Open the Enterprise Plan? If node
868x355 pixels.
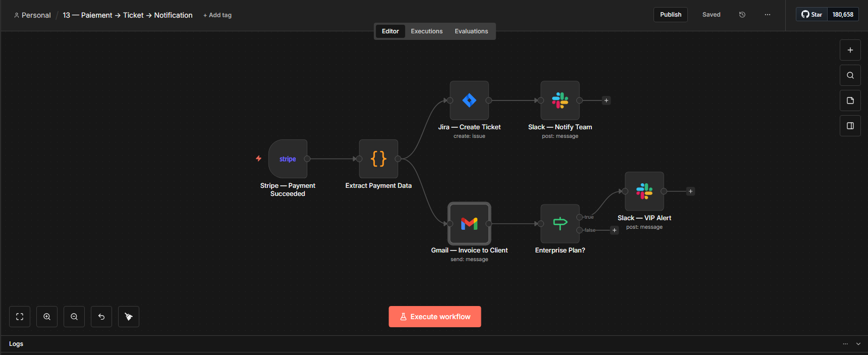[x=560, y=224]
